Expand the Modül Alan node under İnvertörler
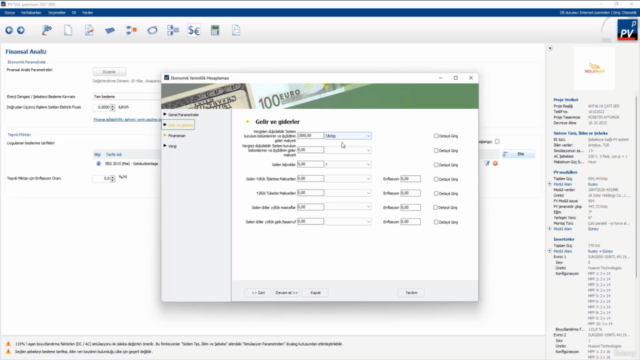The image size is (640, 360). coord(549,251)
